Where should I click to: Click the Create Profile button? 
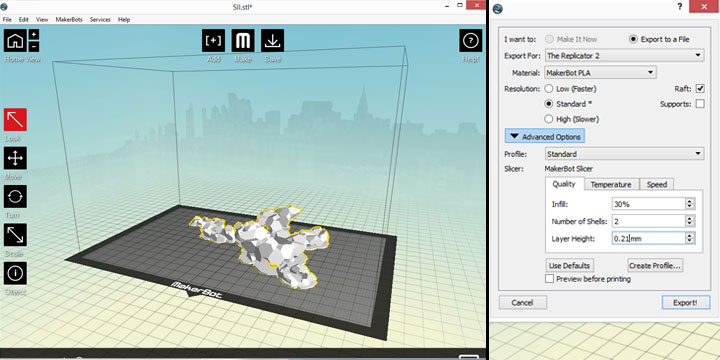655,265
